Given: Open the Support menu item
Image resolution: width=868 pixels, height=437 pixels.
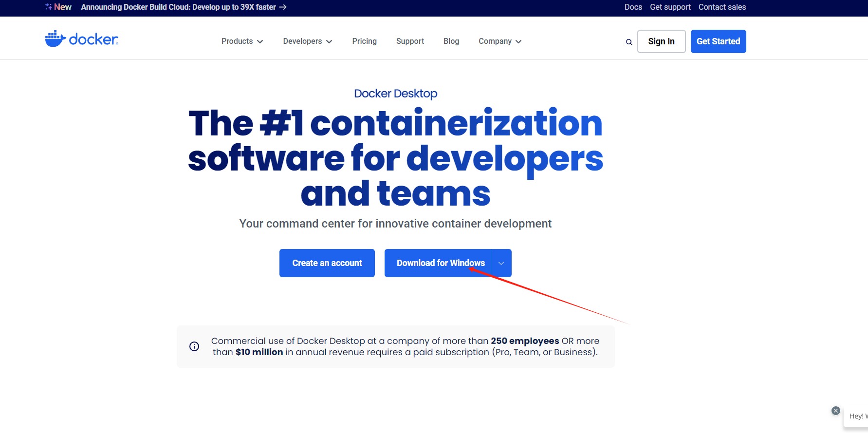Looking at the screenshot, I should [x=410, y=41].
